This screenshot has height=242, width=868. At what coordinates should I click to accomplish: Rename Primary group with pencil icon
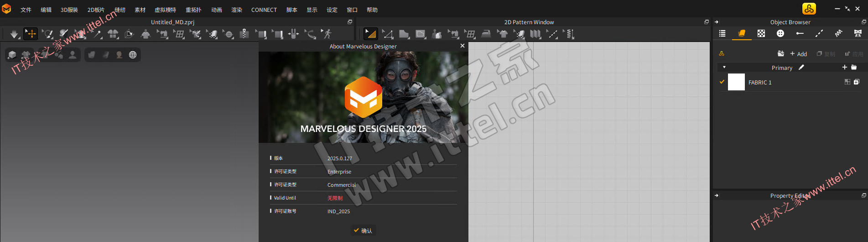(801, 68)
